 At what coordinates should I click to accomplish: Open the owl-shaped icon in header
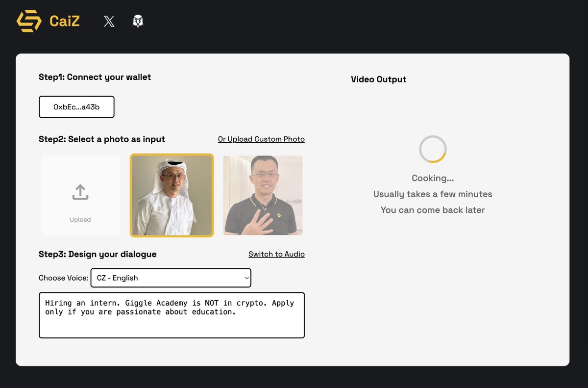click(x=138, y=21)
